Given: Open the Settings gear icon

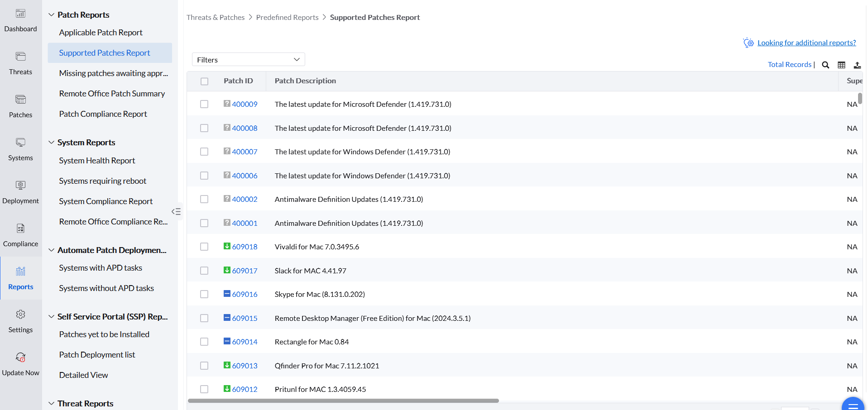Looking at the screenshot, I should tap(20, 314).
